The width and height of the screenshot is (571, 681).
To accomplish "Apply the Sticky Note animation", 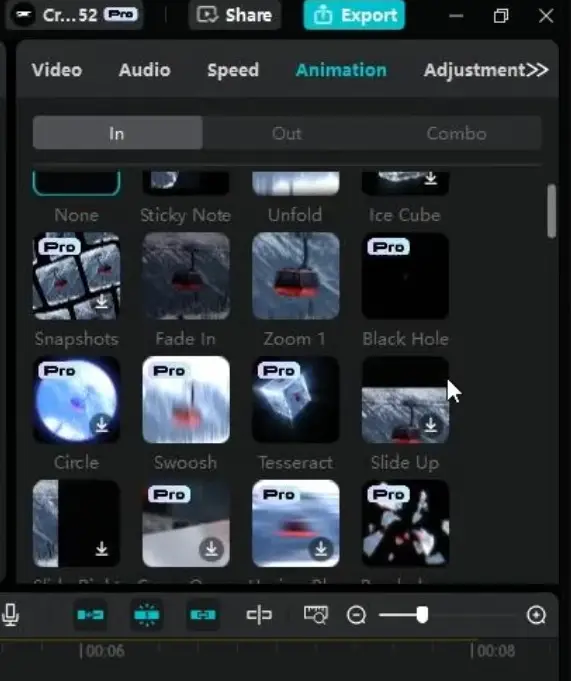I will click(186, 182).
